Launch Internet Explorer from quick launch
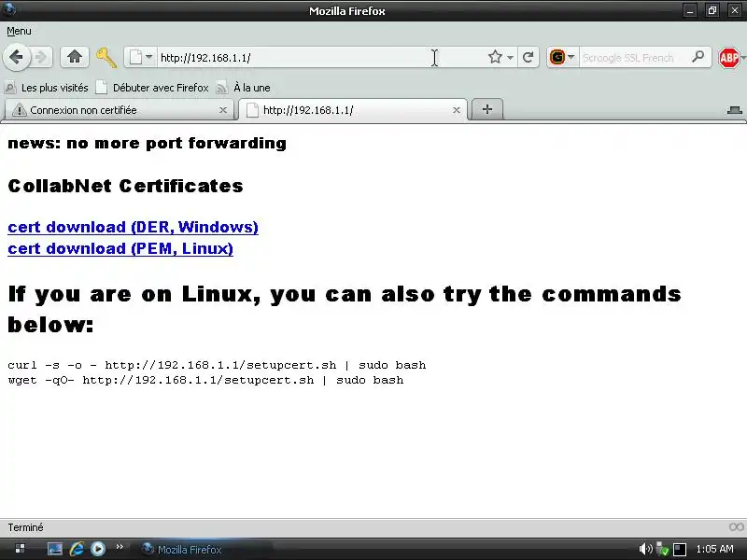This screenshot has width=747, height=560. tap(77, 549)
